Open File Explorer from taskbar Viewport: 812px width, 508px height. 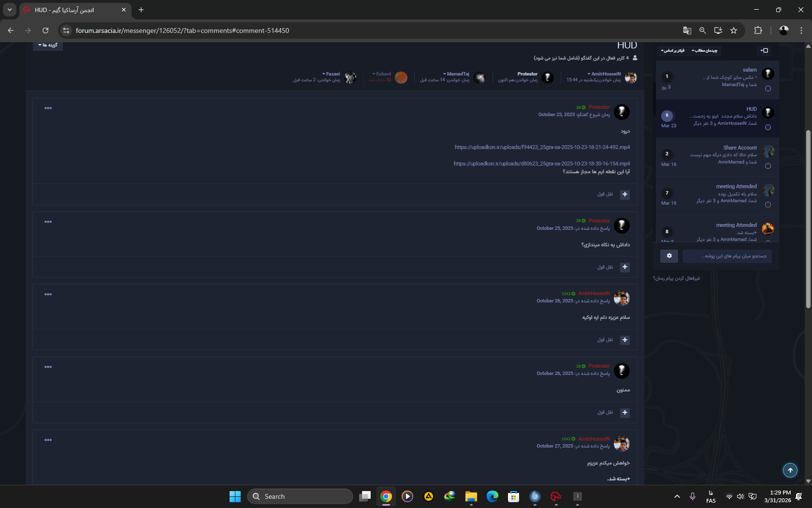[471, 496]
